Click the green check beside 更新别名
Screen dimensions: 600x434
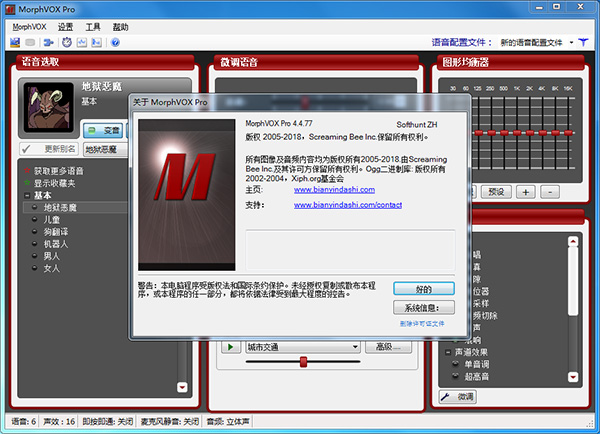pos(26,149)
